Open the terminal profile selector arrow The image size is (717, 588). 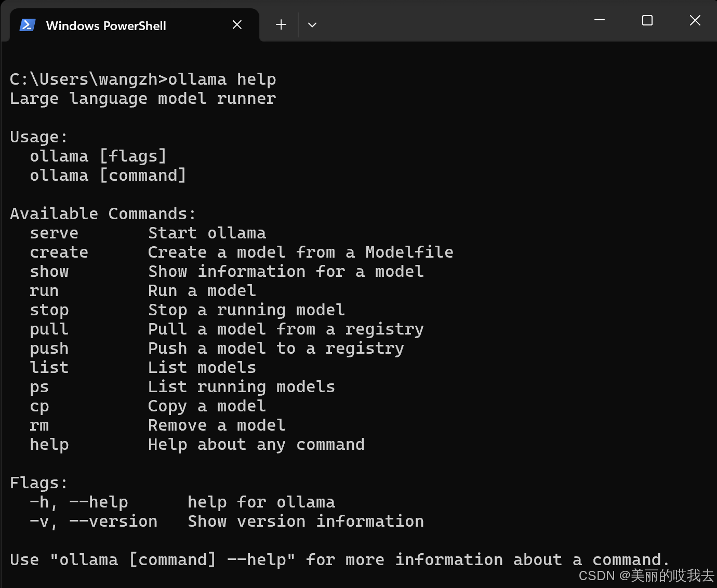pyautogui.click(x=312, y=24)
